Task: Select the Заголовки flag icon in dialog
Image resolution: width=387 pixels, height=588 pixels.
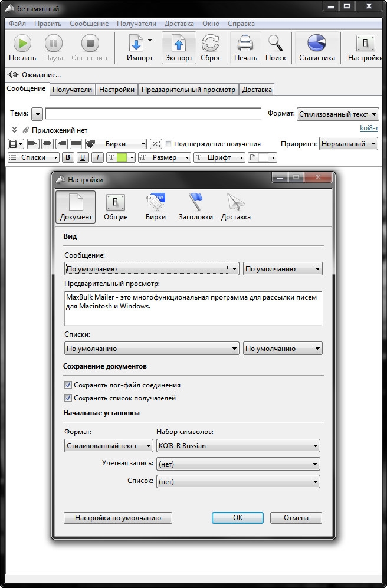Action: pos(195,203)
